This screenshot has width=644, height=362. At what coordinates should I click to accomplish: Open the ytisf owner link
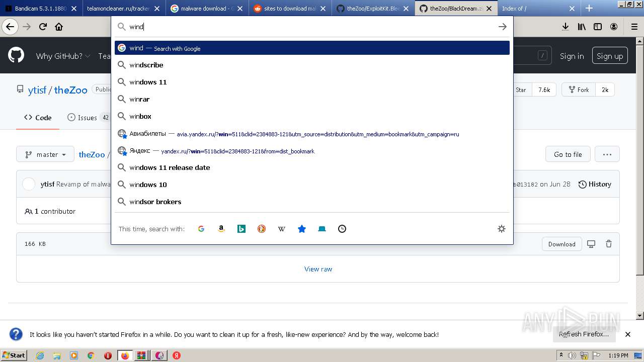[37, 90]
